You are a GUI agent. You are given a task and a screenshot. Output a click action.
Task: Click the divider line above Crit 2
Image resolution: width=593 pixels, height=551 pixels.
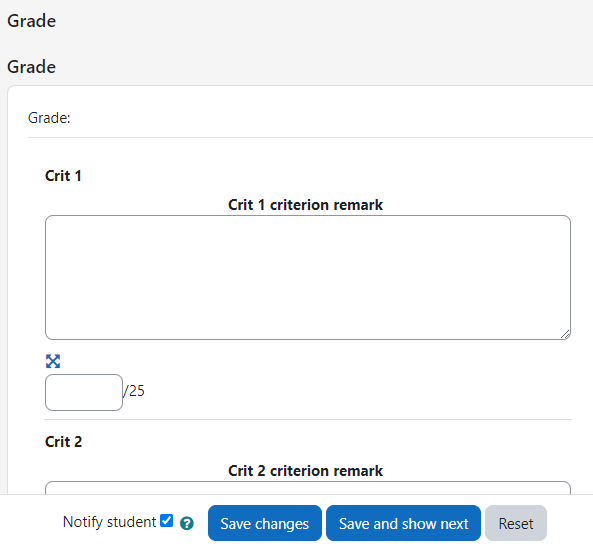tap(308, 419)
